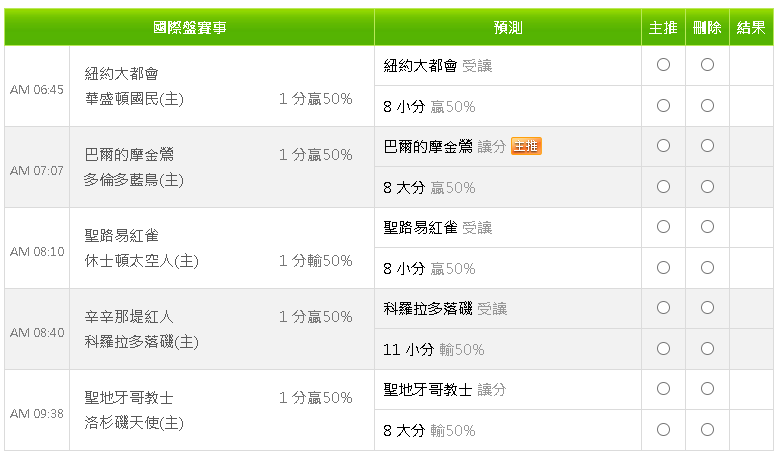
Task: Select 主推 radio for 聖路易紅雀 受讓
Action: [x=663, y=227]
